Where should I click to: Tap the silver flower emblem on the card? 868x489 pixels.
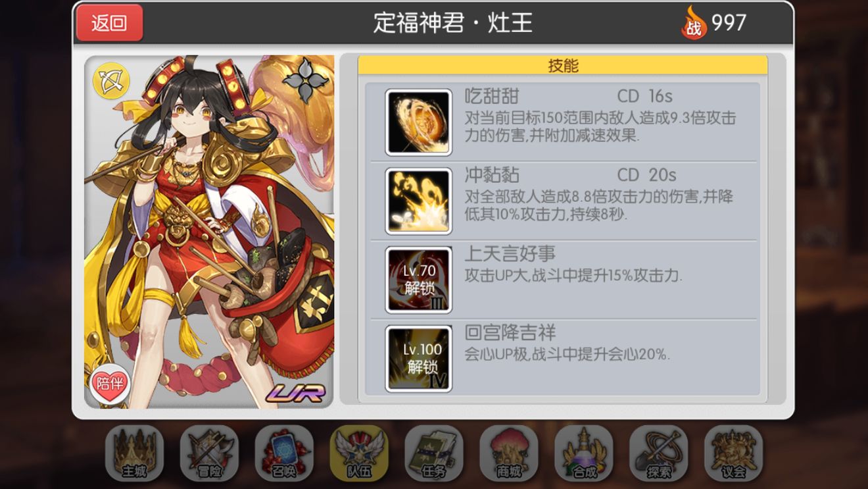[305, 80]
